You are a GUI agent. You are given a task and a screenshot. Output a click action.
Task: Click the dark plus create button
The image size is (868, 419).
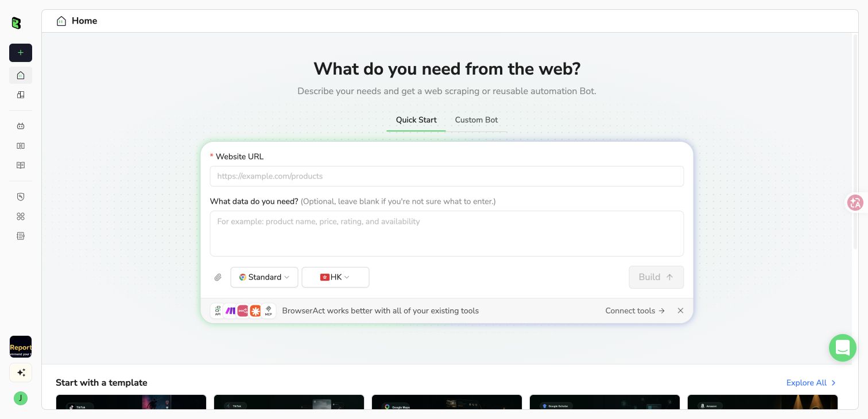[21, 53]
